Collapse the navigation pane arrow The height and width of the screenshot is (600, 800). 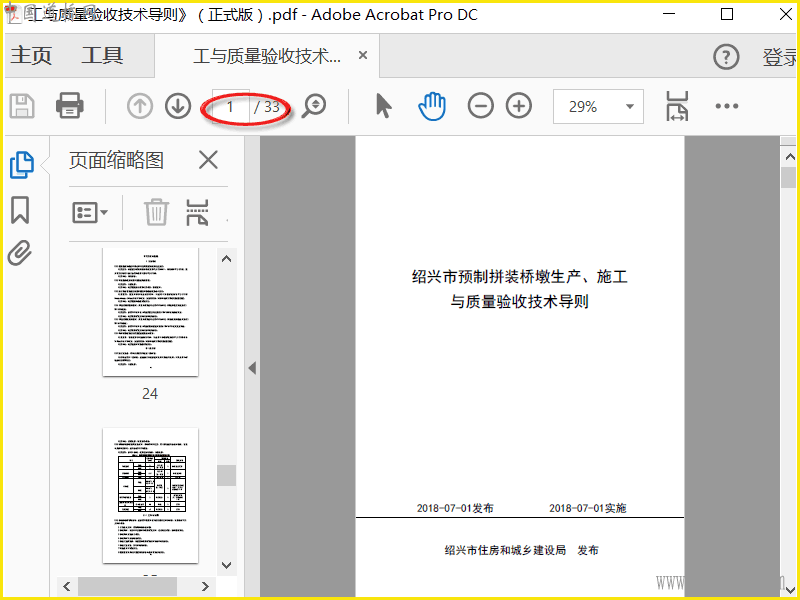click(x=252, y=368)
